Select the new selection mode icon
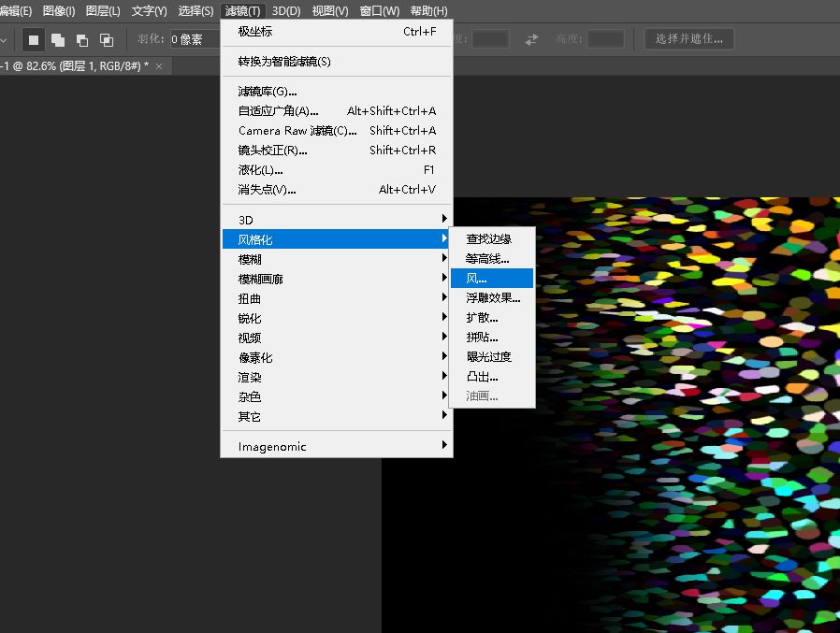 34,39
